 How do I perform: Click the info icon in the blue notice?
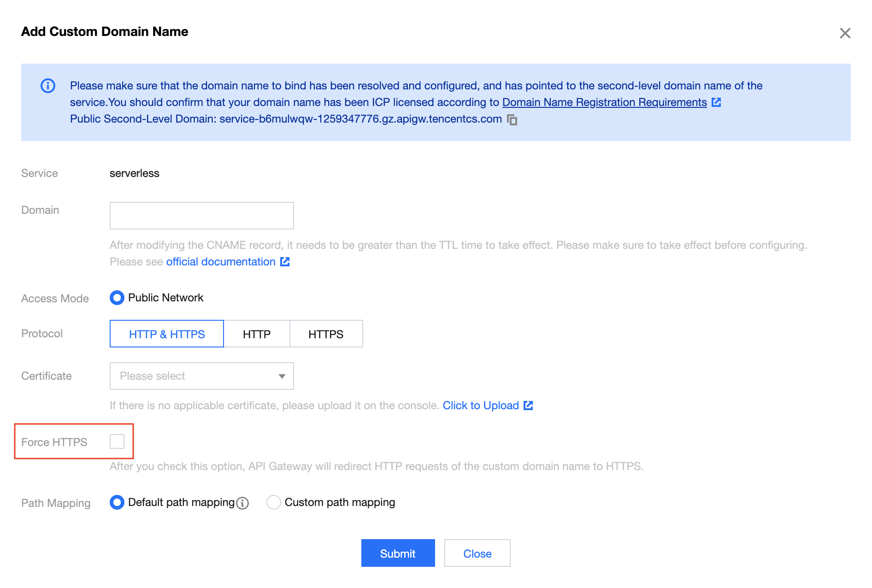[x=48, y=86]
